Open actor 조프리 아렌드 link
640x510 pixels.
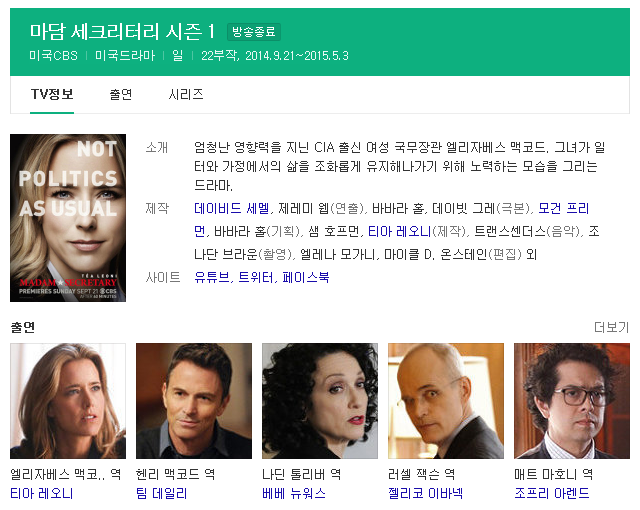552,494
